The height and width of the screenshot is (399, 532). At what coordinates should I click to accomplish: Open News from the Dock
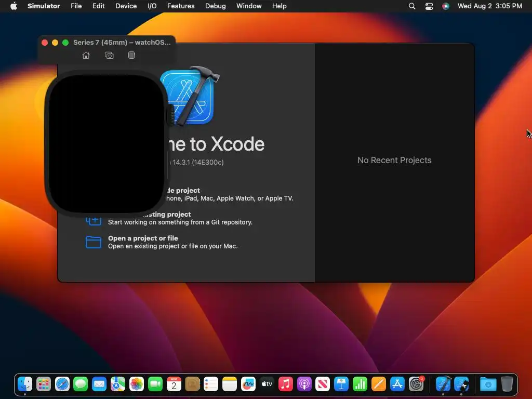click(322, 384)
